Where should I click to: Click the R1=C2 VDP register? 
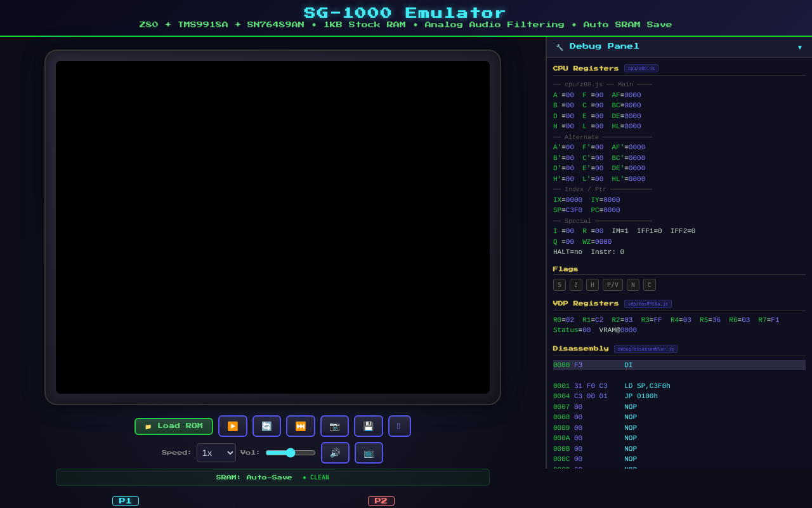tap(593, 320)
